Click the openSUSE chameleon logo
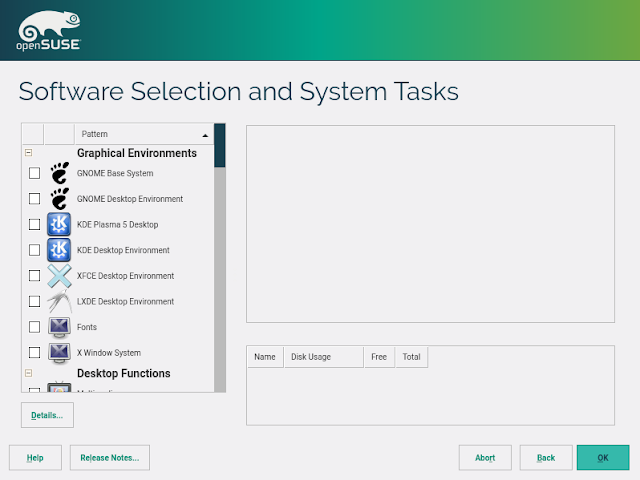The height and width of the screenshot is (480, 640). pos(49,31)
